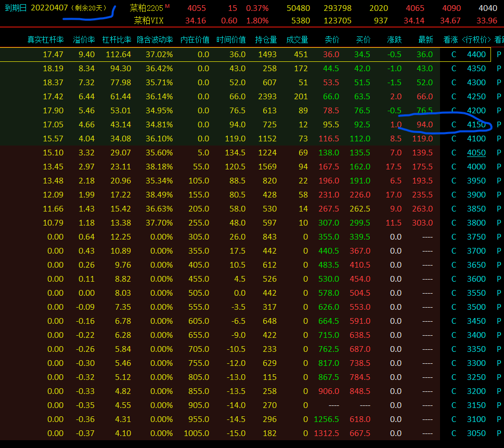
Task: Click the 成交量 column header
Action: tap(297, 40)
